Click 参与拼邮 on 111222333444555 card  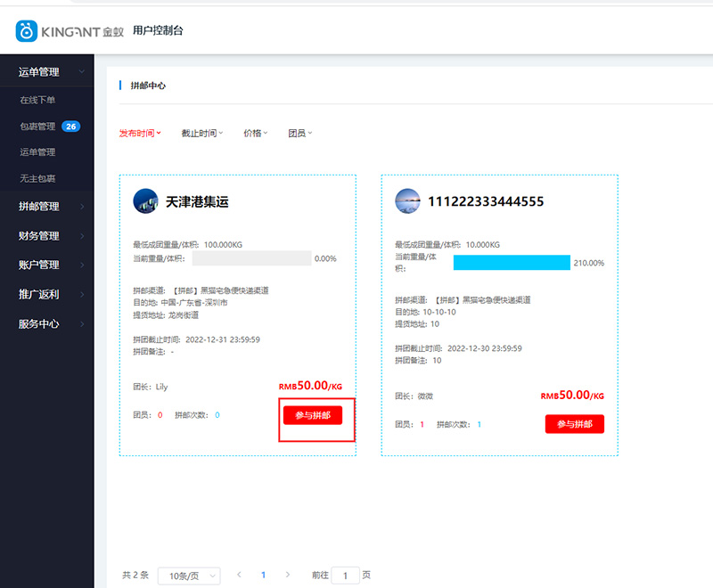pos(574,424)
